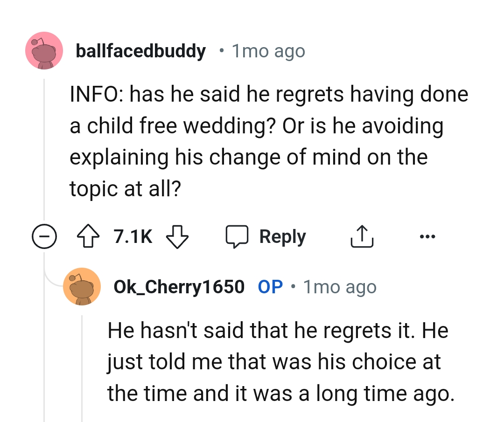This screenshot has width=504, height=422.
Task: Open ballfacedbuddy's profile via username
Action: coord(141,51)
